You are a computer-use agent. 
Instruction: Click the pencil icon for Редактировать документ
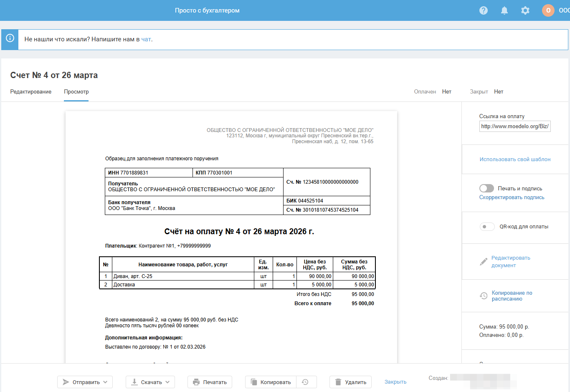(484, 262)
